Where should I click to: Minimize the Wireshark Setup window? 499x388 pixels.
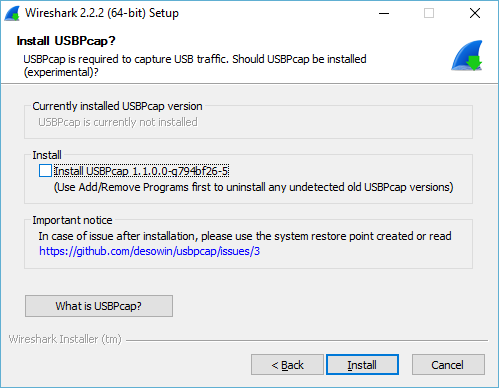click(384, 13)
